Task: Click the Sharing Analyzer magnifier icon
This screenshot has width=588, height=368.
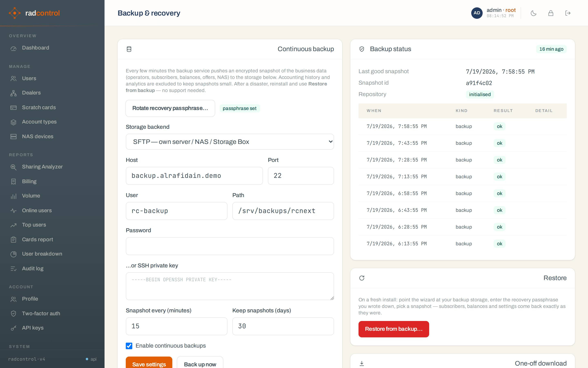Action: [x=14, y=167]
